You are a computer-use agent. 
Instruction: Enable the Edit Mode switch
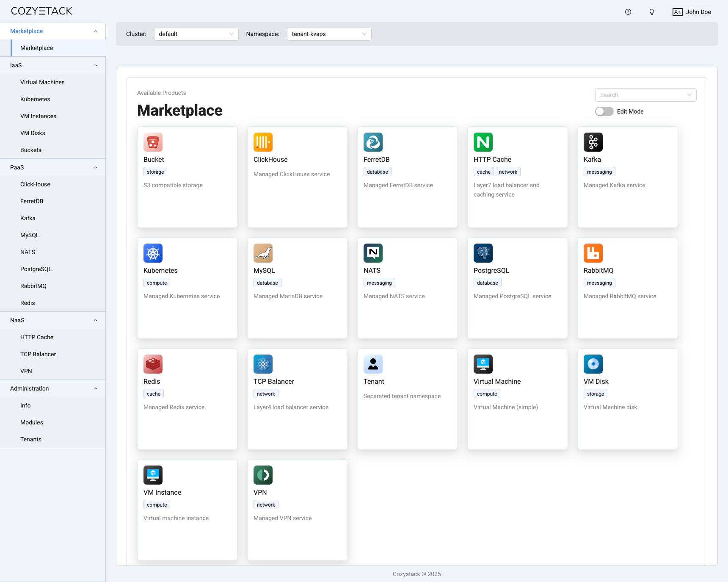coord(604,111)
